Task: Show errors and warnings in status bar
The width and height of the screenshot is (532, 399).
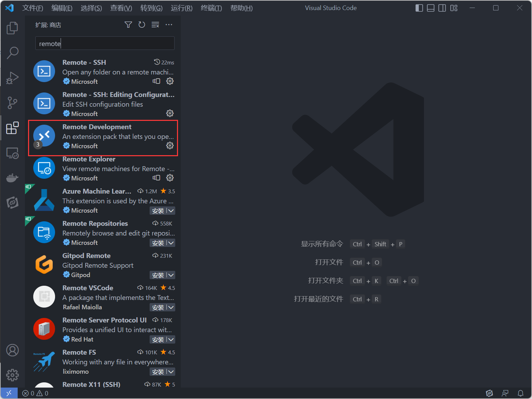Action: (x=35, y=393)
